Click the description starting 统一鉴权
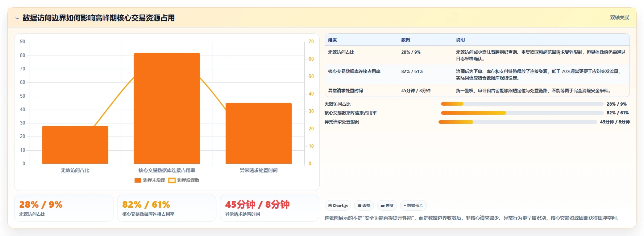The width and height of the screenshot is (644, 236). tap(534, 91)
